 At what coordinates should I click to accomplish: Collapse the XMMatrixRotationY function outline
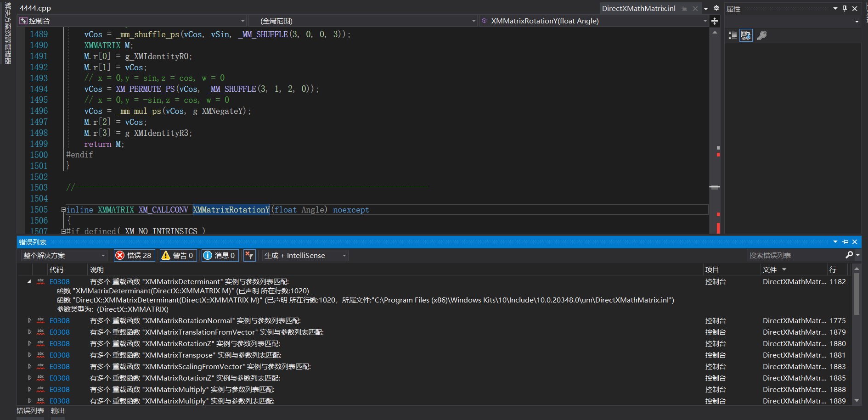pos(63,210)
